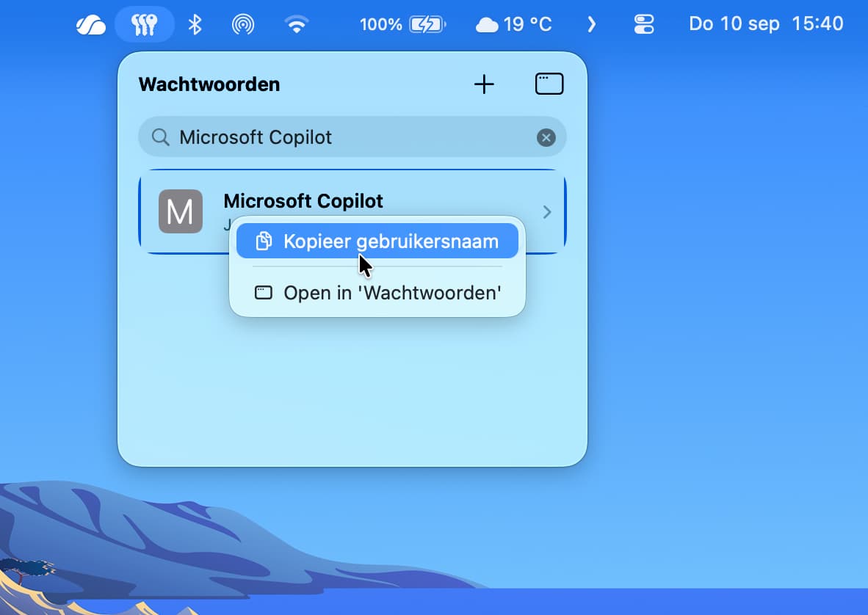
Task: Open the Bluetooth menu bar icon
Action: pyautogui.click(x=195, y=25)
